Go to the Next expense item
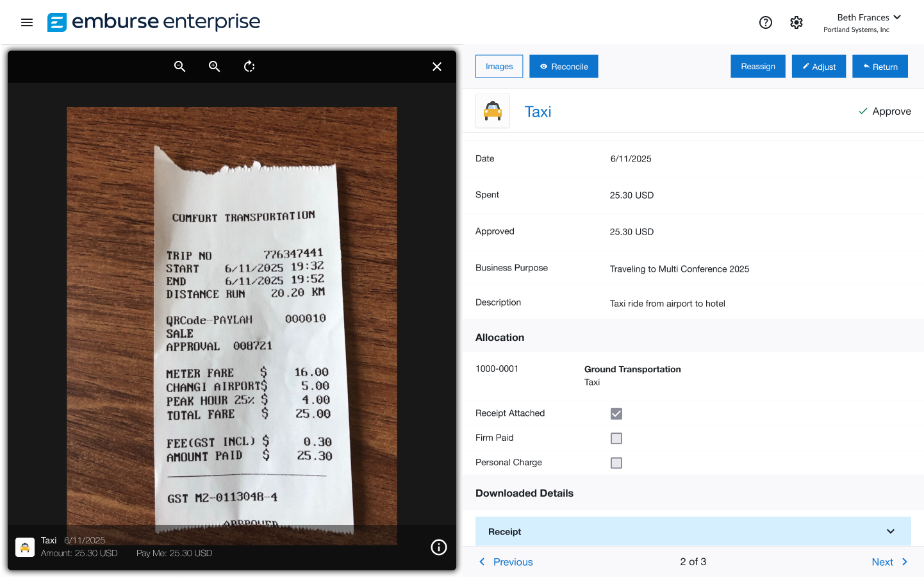Screen dimensions: 924x578 coord(890,562)
